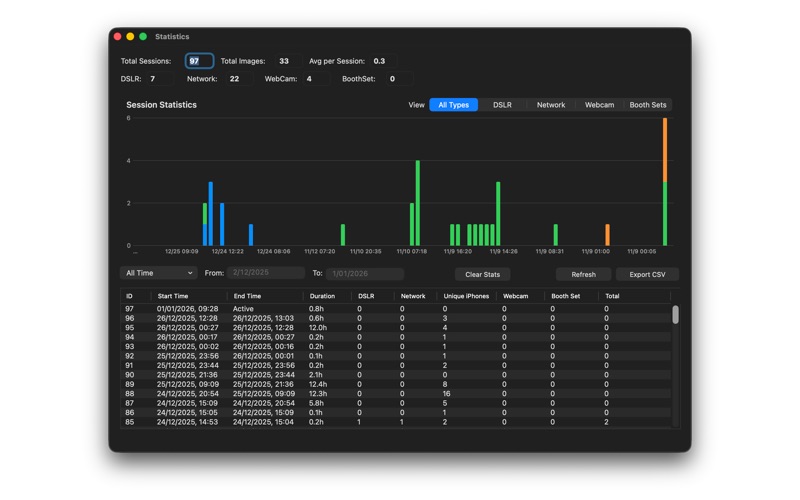Click the Refresh button

pos(583,274)
